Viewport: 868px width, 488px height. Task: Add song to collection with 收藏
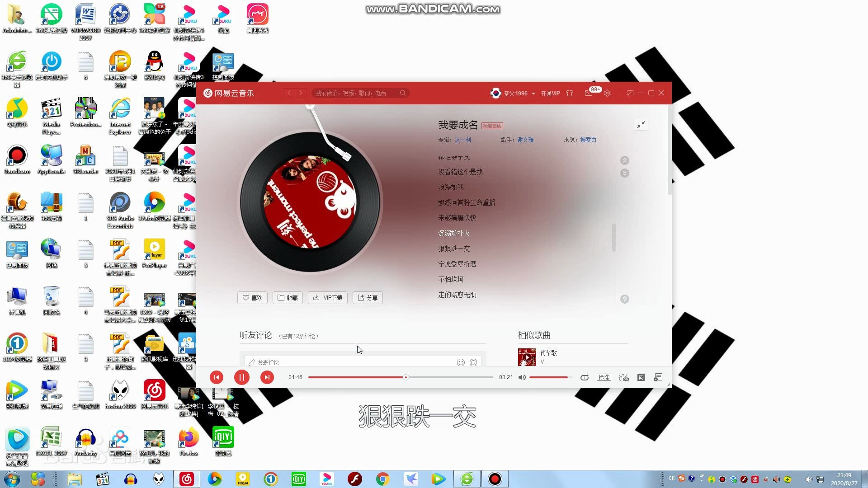click(288, 298)
